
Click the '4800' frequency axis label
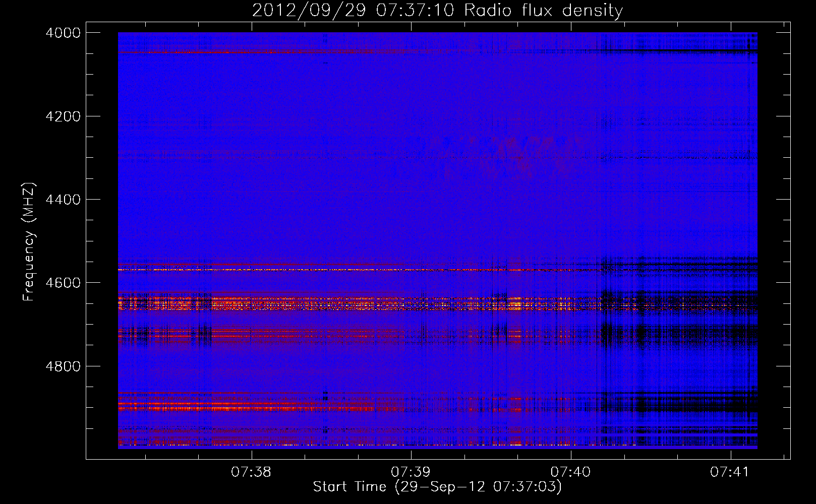tap(63, 366)
